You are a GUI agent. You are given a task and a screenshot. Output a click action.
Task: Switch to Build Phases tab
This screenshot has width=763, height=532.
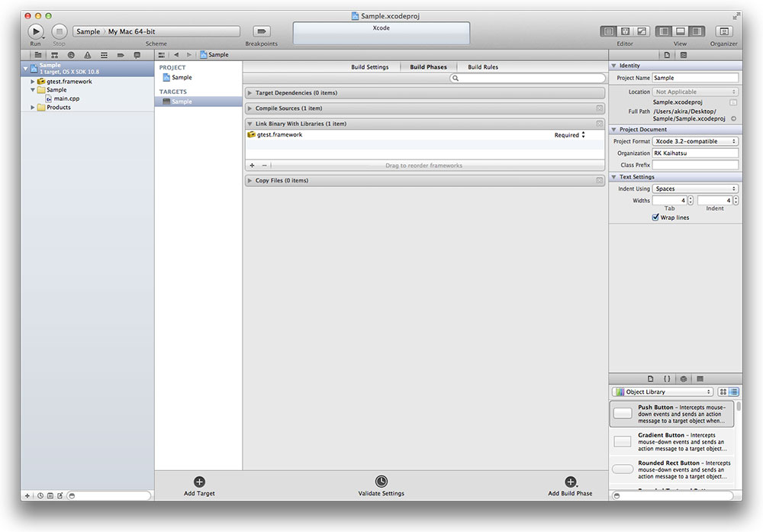click(x=428, y=67)
